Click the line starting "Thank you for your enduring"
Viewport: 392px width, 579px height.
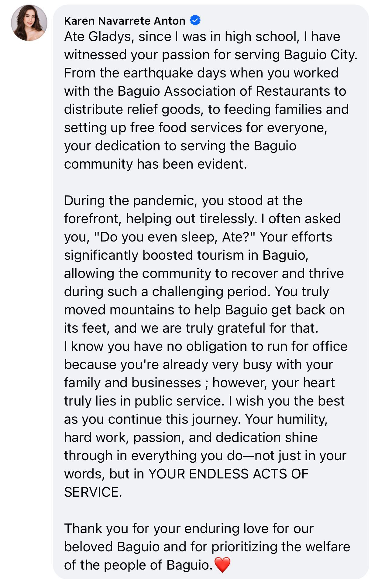coord(189,529)
